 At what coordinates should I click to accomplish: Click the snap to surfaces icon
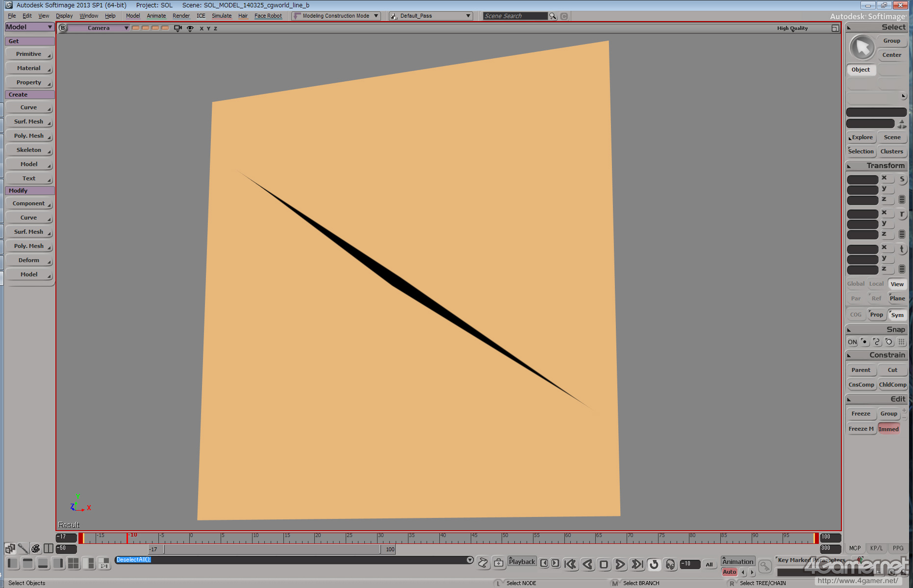889,342
